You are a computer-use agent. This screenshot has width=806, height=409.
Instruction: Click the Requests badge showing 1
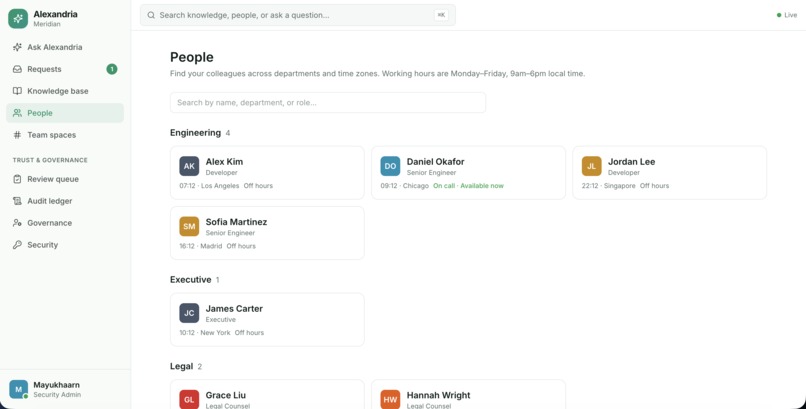112,69
